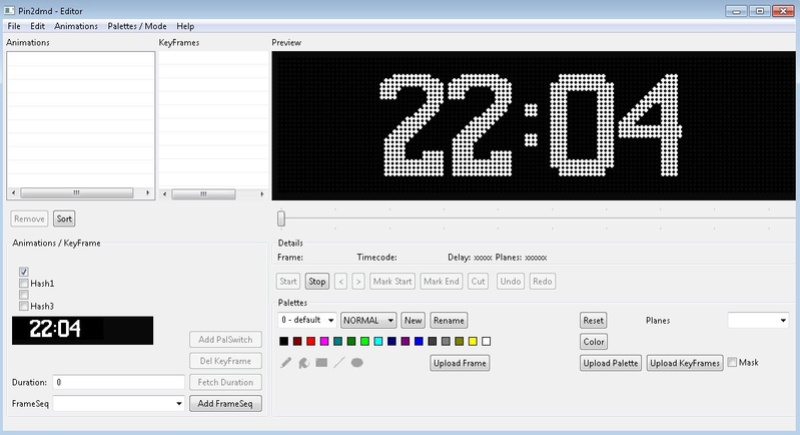800x435 pixels.
Task: Tick the unlabeled checkbox between Hash1 and Hash3
Action: (23, 295)
